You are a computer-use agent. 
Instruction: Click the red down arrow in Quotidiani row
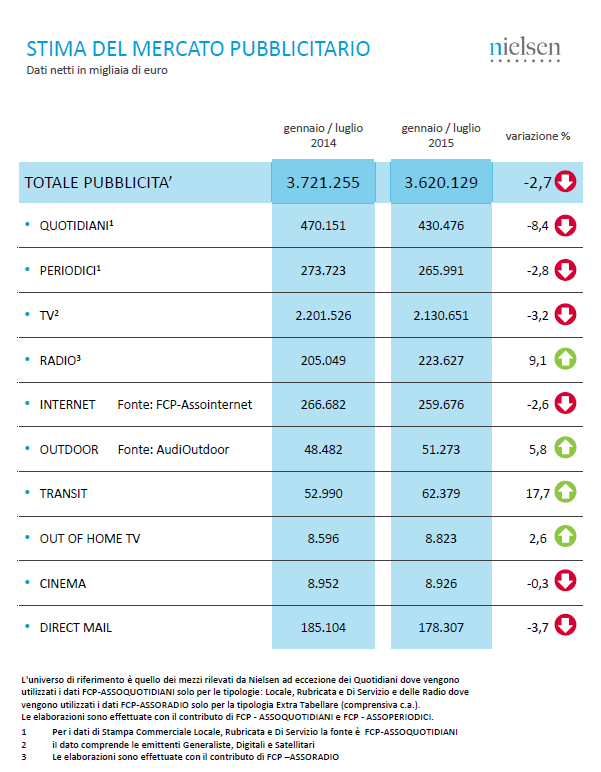coord(566,226)
